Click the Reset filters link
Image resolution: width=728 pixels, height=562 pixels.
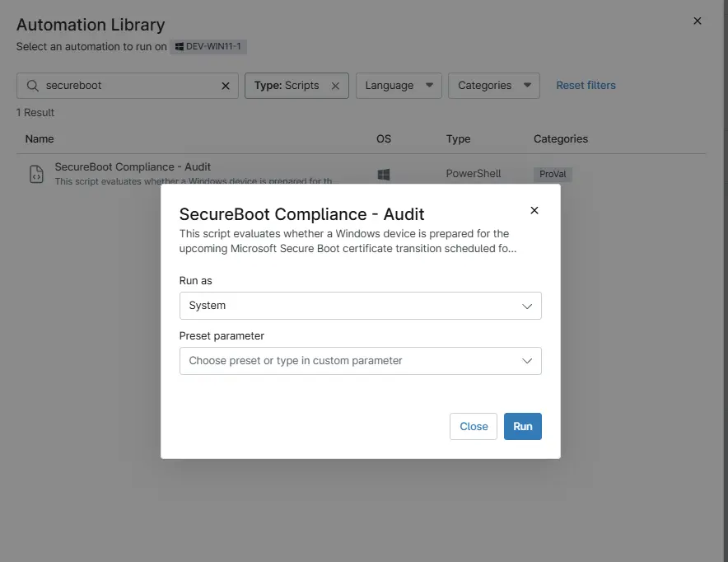pos(586,85)
